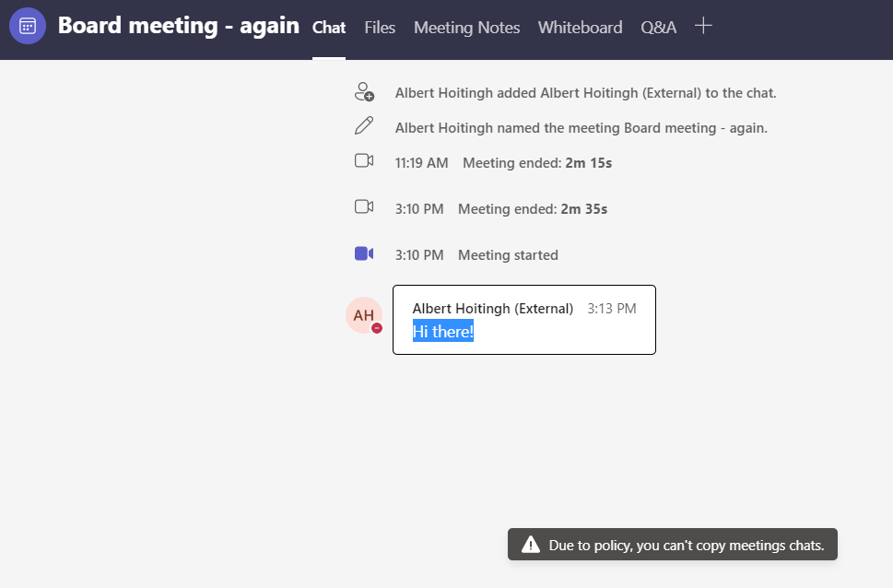
Task: Click the 11:19 AM meeting camera icon
Action: click(x=364, y=161)
